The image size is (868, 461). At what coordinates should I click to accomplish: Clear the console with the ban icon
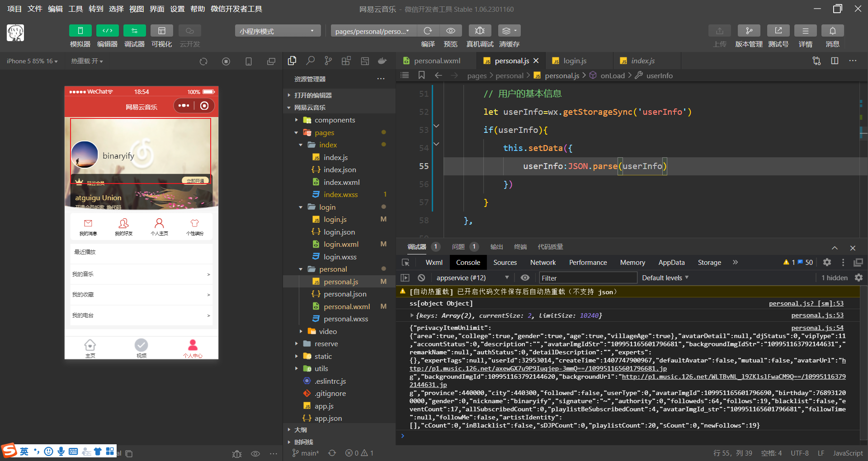(421, 278)
